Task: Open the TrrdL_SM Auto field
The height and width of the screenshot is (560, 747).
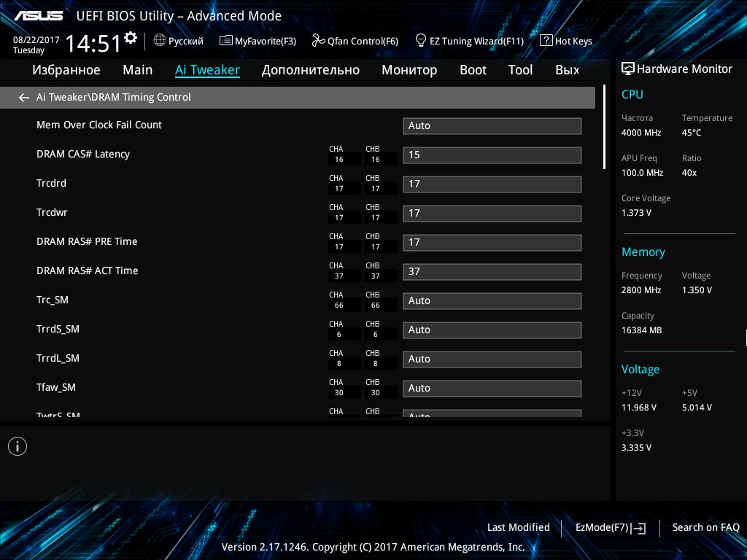Action: tap(492, 359)
